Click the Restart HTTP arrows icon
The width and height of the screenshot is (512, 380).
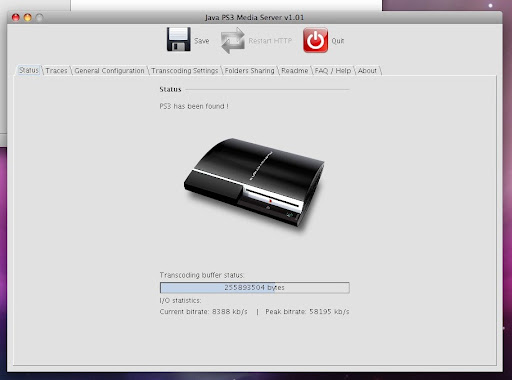click(x=233, y=40)
